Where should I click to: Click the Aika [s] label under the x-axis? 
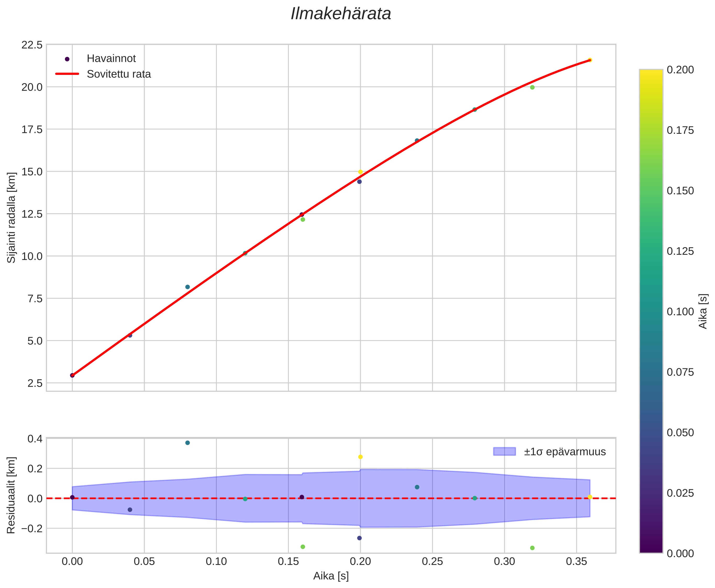tap(331, 576)
